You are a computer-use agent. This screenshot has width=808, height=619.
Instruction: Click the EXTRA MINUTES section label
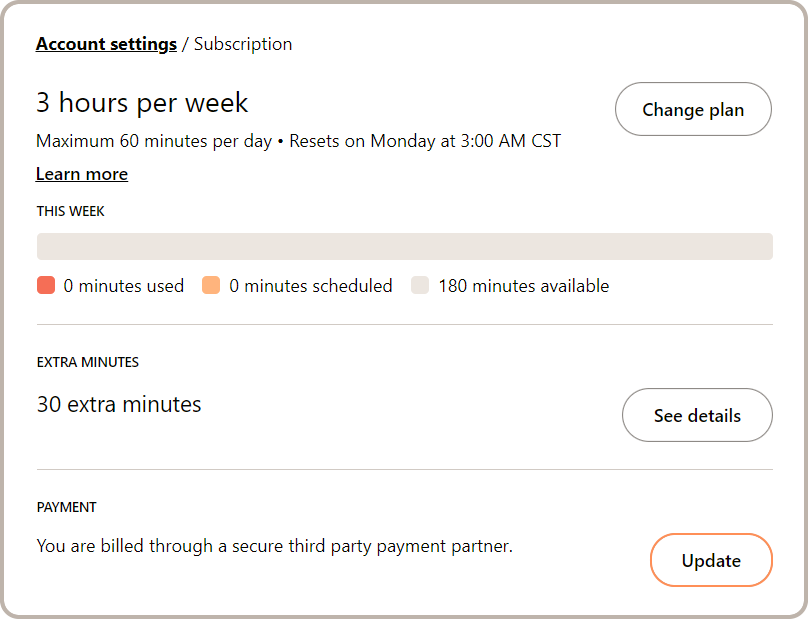coord(88,362)
